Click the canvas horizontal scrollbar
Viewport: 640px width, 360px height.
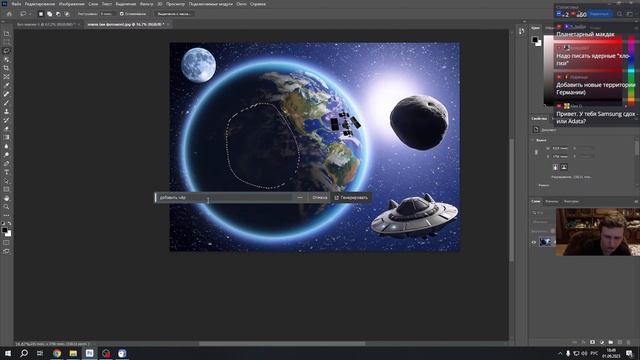[282, 344]
